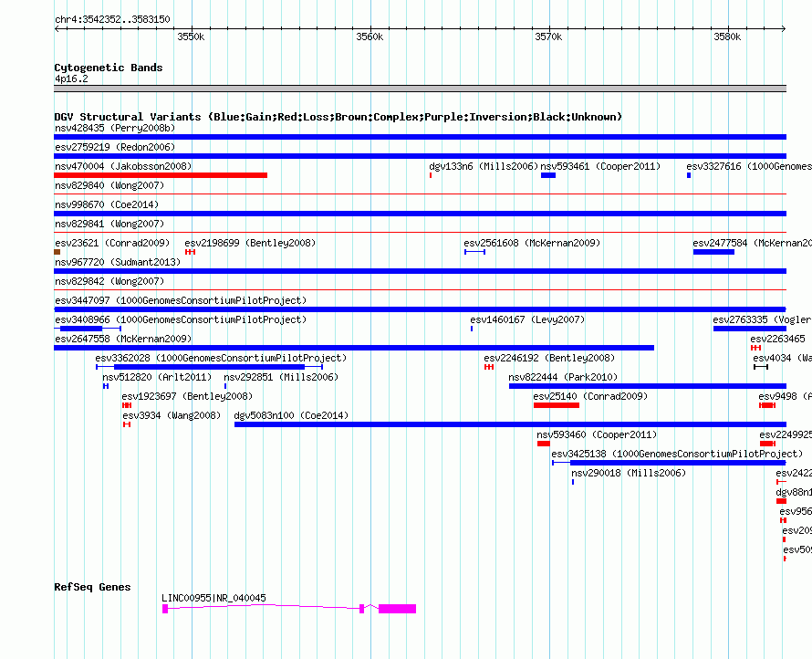Click nsv593460 (Cooper2011) loss label
The width and height of the screenshot is (812, 659).
tap(597, 434)
